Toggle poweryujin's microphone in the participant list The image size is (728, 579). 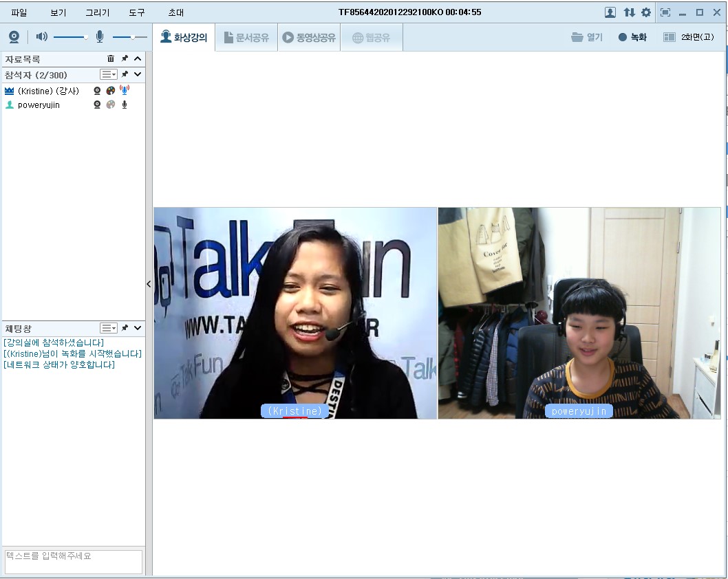click(125, 105)
